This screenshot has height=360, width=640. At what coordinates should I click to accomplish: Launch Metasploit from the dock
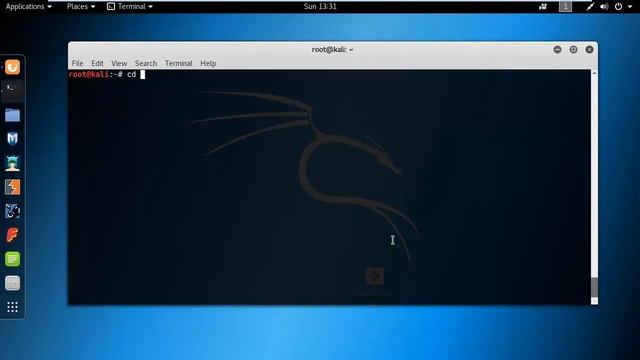pyautogui.click(x=12, y=139)
